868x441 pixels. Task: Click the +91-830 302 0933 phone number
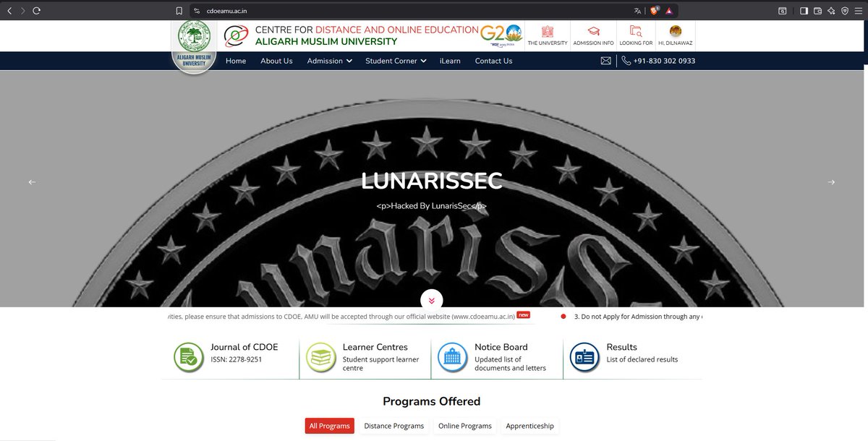pyautogui.click(x=664, y=61)
